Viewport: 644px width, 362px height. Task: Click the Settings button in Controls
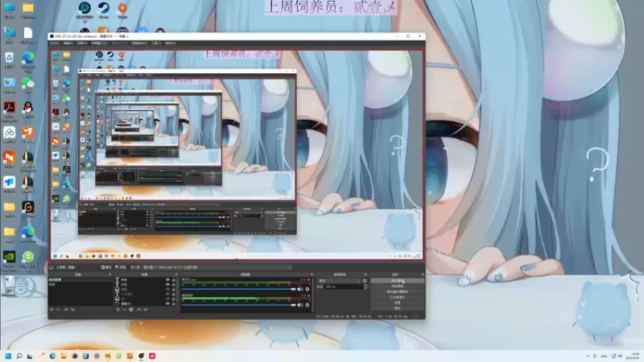[x=397, y=302]
